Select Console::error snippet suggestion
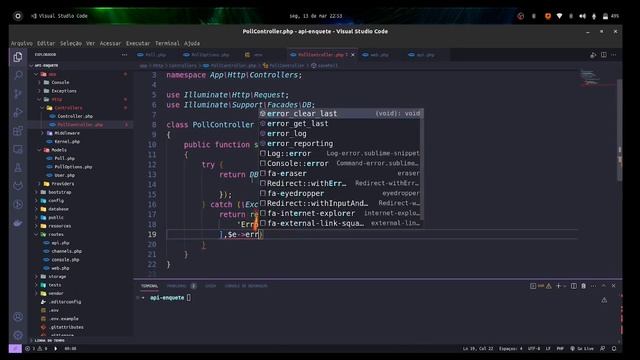This screenshot has height=360, width=640. pyautogui.click(x=340, y=163)
